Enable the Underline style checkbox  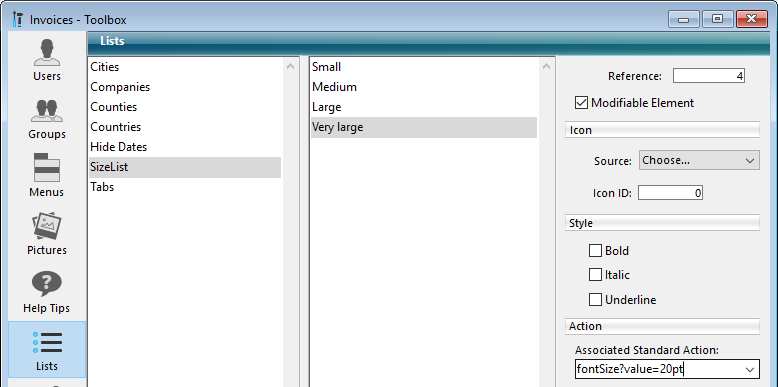coord(595,300)
